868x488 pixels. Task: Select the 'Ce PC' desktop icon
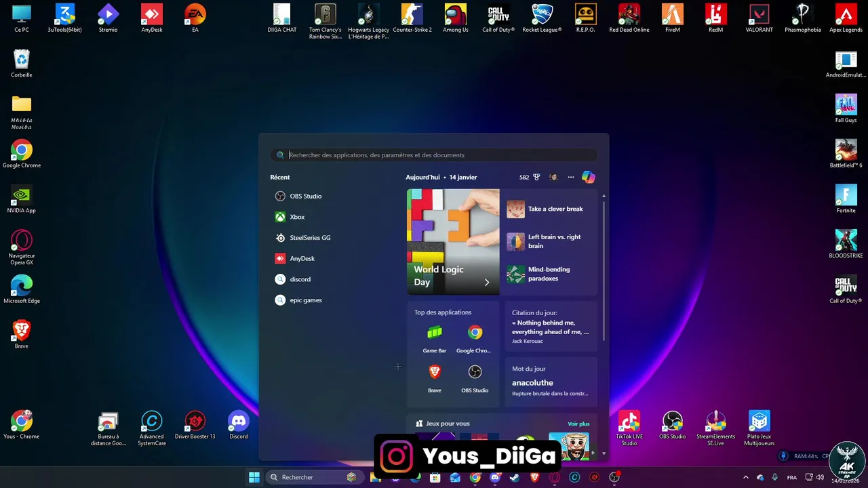point(22,18)
